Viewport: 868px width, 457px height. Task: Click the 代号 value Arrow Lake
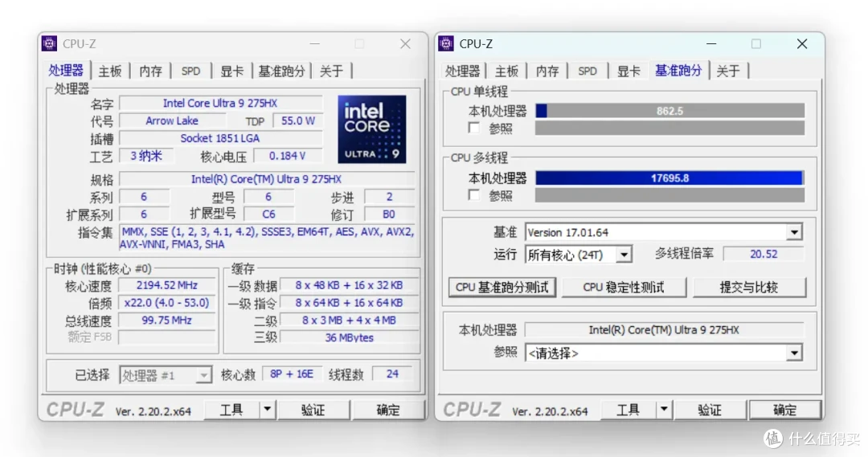point(172,120)
